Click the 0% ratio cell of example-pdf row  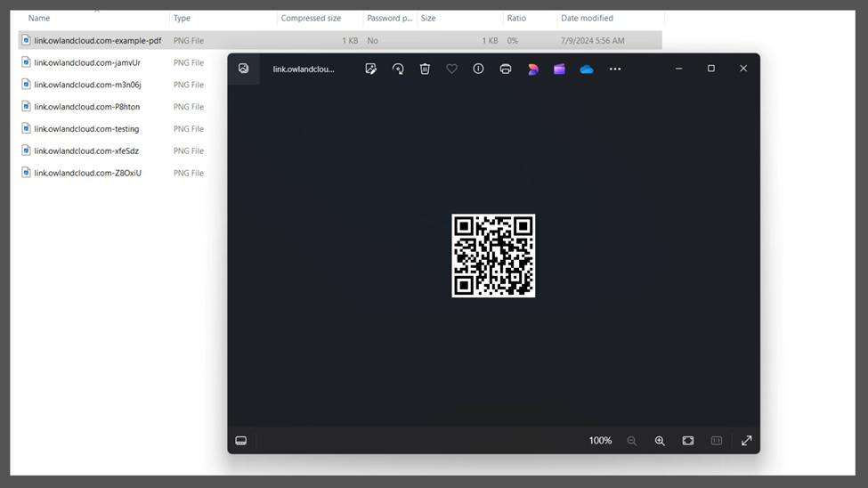(513, 40)
